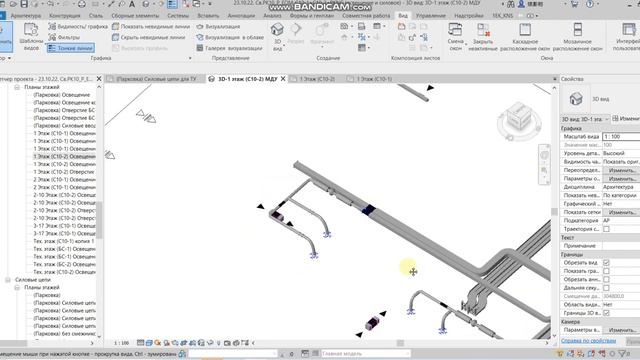Click the user sign-in icon in title bar

pos(521,4)
